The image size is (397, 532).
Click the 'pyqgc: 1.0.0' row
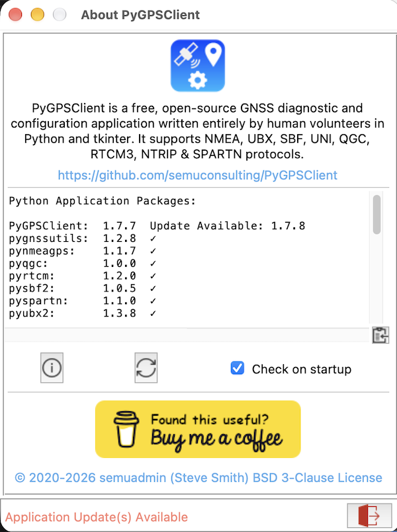[83, 263]
